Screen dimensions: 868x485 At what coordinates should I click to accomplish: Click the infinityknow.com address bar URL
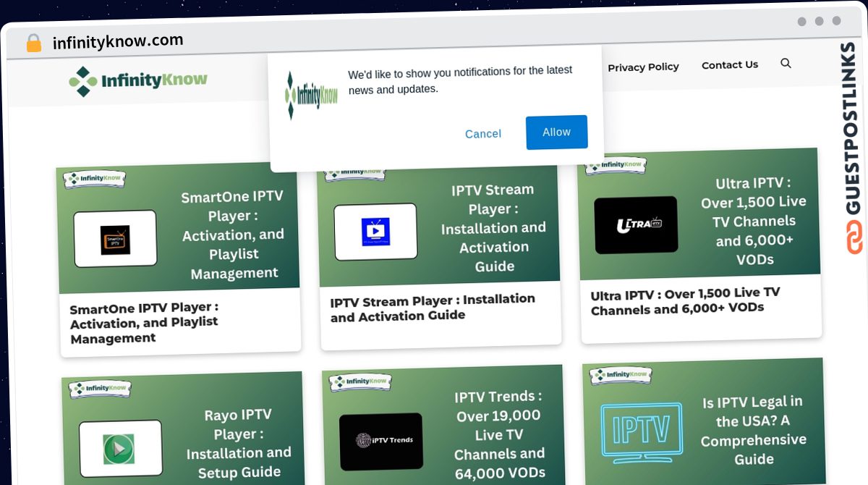point(118,41)
